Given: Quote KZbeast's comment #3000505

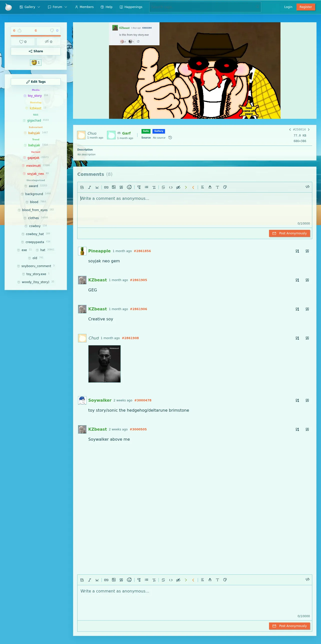Looking at the screenshot, I should [x=307, y=429].
